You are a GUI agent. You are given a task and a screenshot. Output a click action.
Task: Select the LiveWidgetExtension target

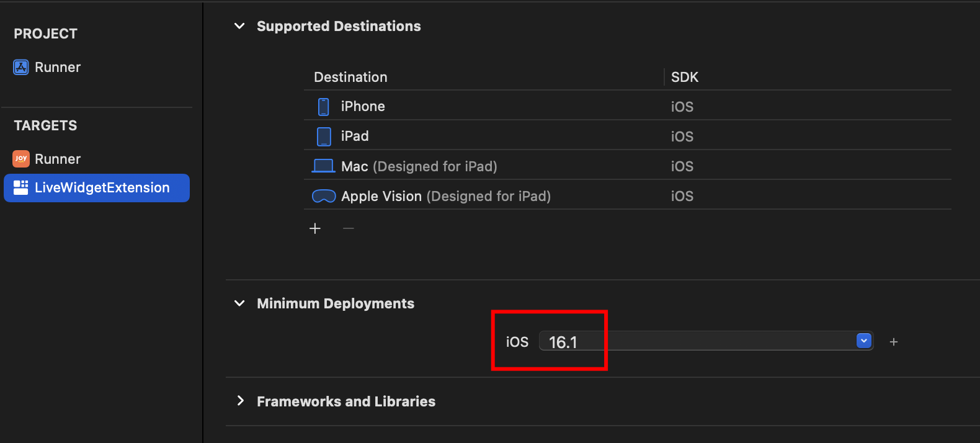point(102,187)
